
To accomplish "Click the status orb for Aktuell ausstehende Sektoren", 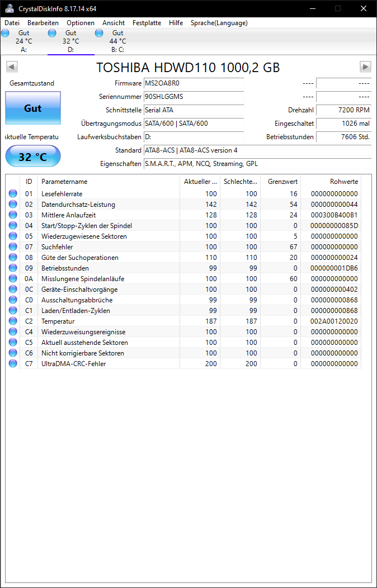I will (13, 343).
